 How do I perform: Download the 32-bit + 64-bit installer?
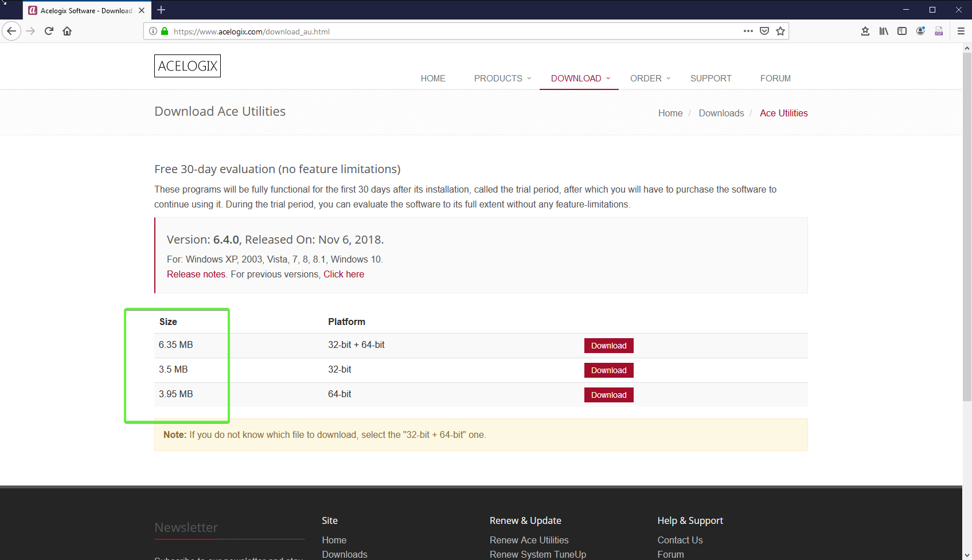pyautogui.click(x=608, y=346)
